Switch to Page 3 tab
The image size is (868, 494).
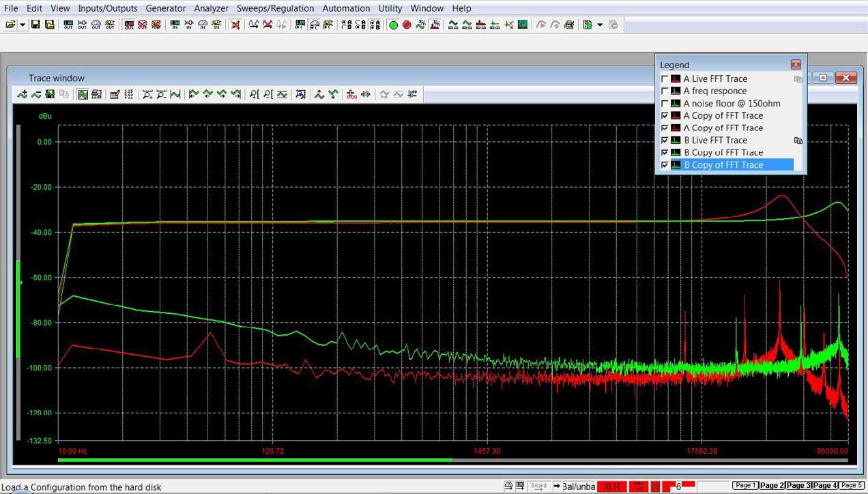pos(798,485)
